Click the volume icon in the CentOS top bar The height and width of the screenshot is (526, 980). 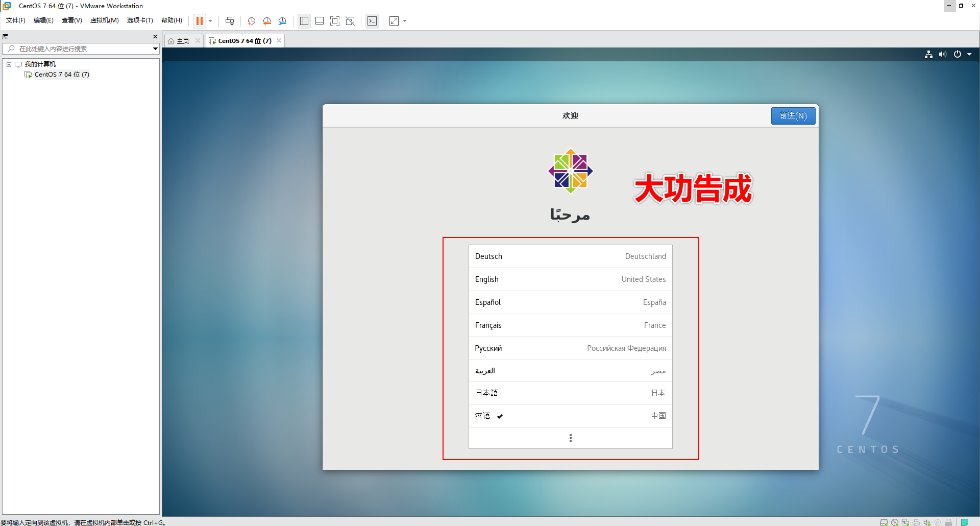[x=942, y=54]
